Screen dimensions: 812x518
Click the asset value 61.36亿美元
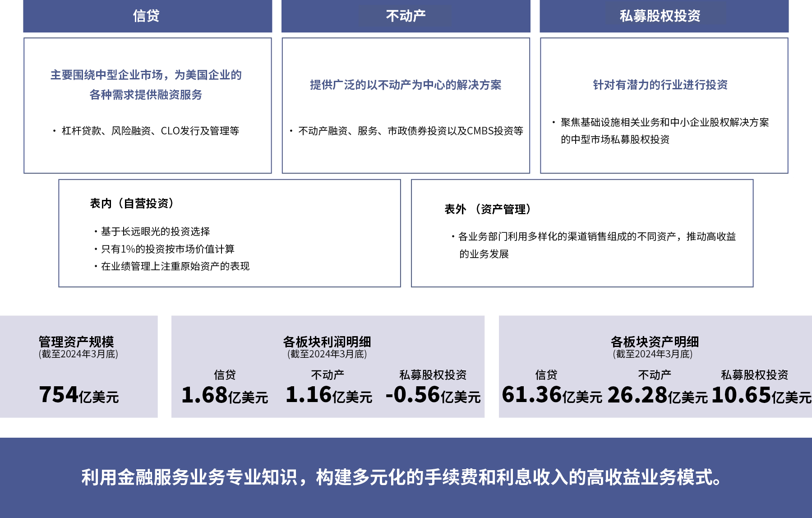[552, 395]
